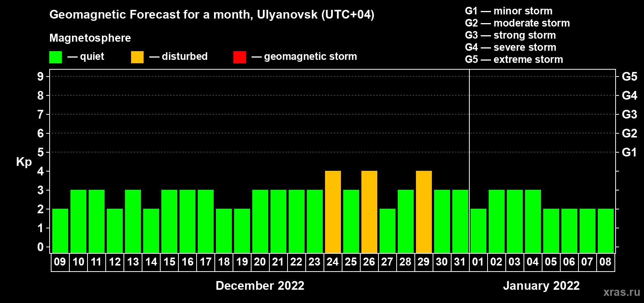Click date label 31 on axis
This screenshot has height=303, width=644.
[460, 262]
